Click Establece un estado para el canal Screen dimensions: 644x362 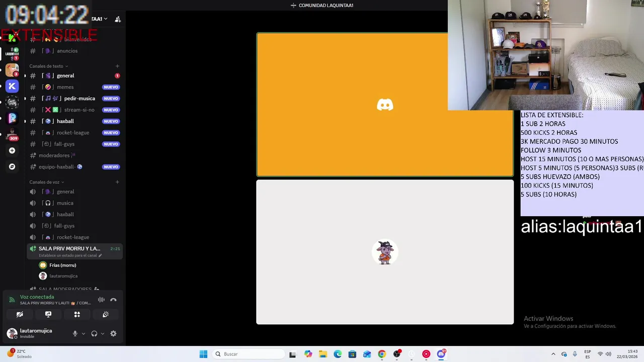click(x=70, y=255)
